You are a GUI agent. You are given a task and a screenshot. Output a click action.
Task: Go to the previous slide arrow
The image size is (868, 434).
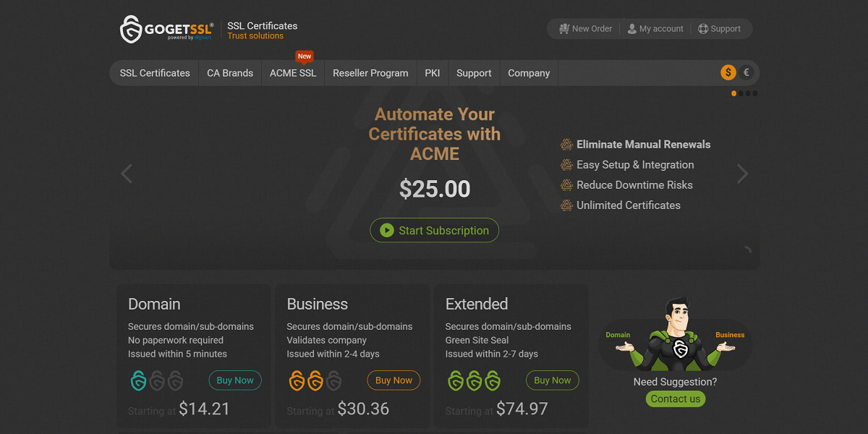click(127, 174)
